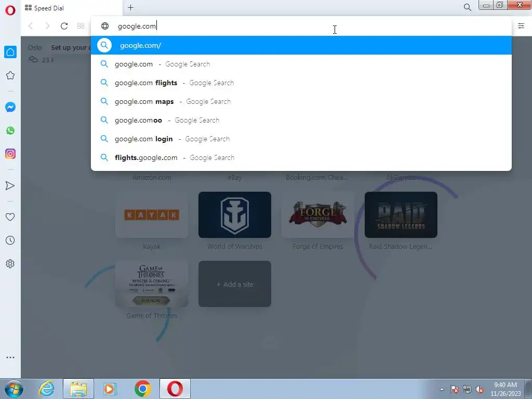Show hidden tray icons arrow
Image resolution: width=532 pixels, height=399 pixels.
click(x=442, y=389)
